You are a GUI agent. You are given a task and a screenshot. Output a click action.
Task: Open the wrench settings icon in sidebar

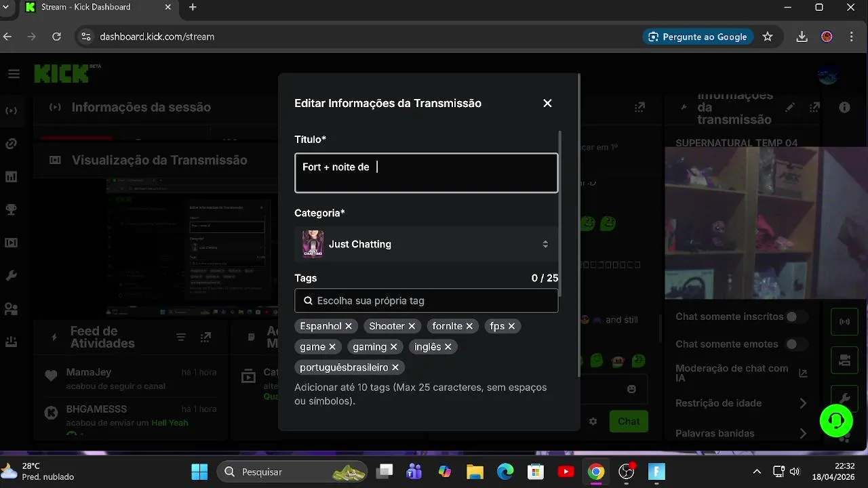pos(11,276)
